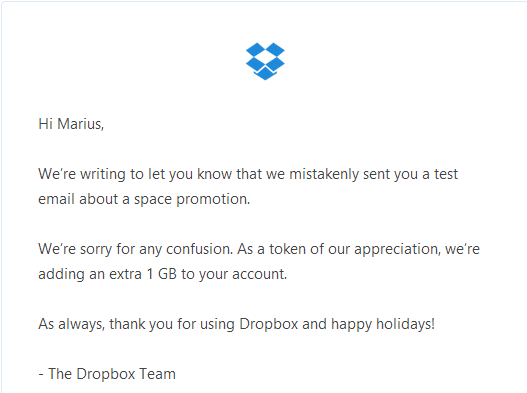Click the 'Hi Marius,' greeting line
This screenshot has width=527, height=393.
point(71,124)
